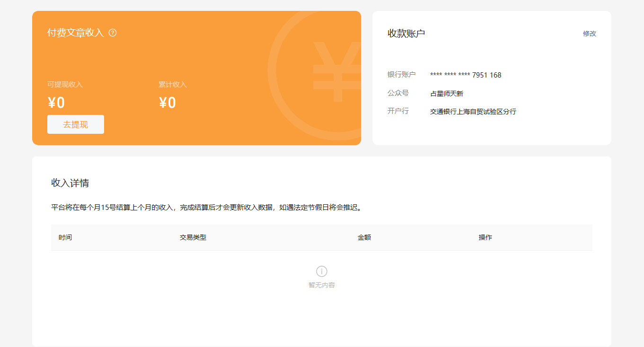
Task: Click the 去提现 withdraw button
Action: pos(76,124)
